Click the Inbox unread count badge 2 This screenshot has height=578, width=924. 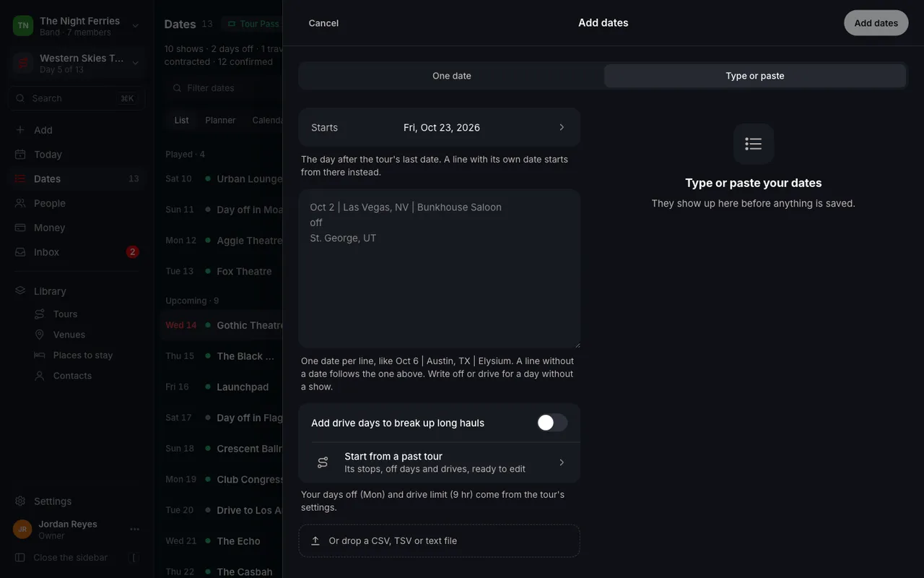point(132,252)
